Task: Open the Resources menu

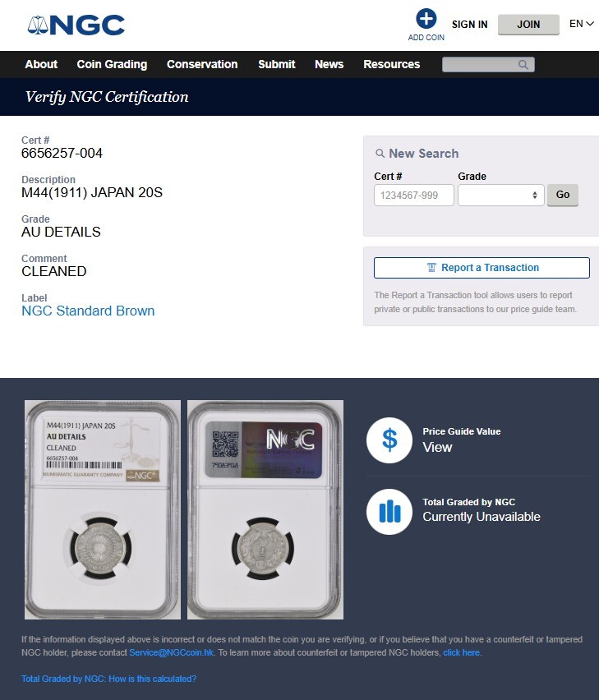Action: [391, 64]
